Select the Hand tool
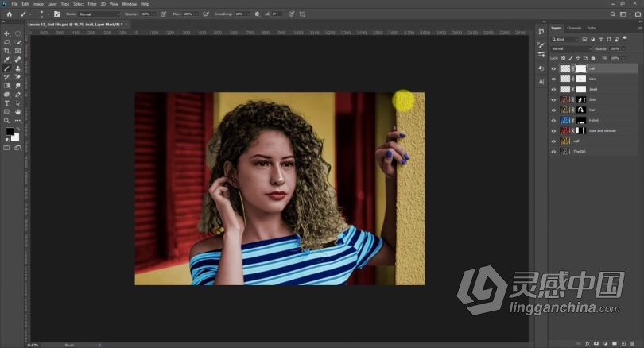The height and width of the screenshot is (348, 644). point(18,112)
